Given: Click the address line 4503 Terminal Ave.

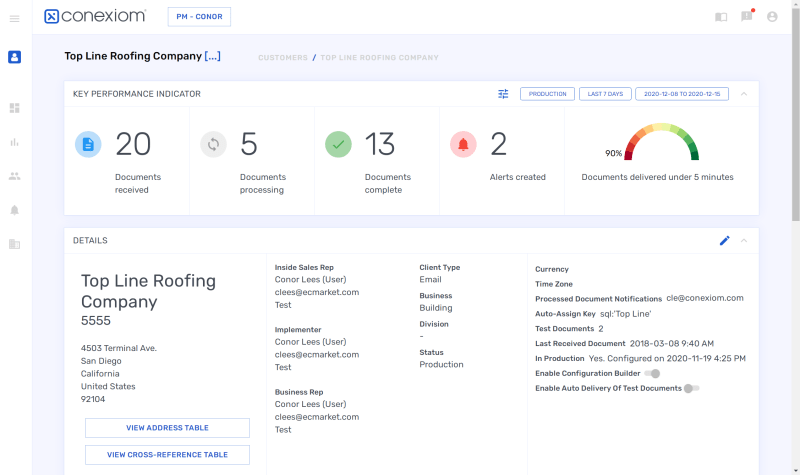Looking at the screenshot, I should (x=119, y=348).
